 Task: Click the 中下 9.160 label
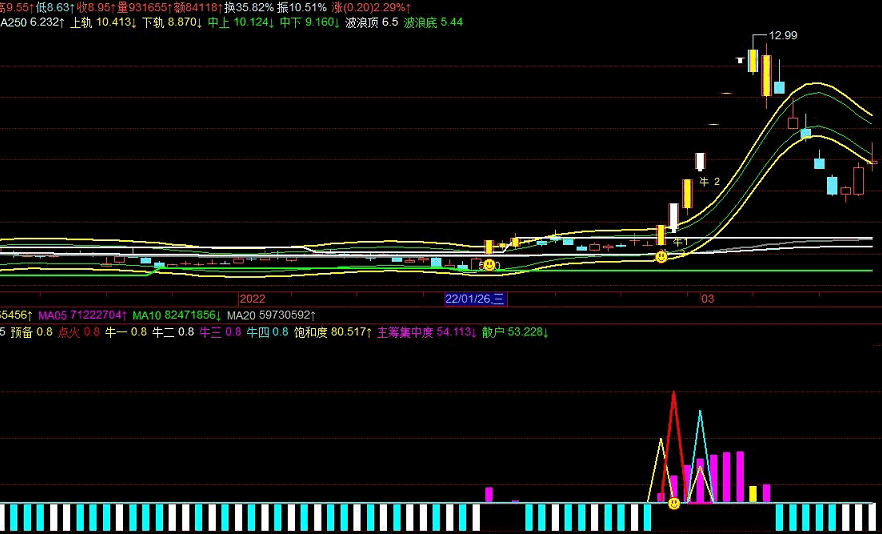coord(309,23)
